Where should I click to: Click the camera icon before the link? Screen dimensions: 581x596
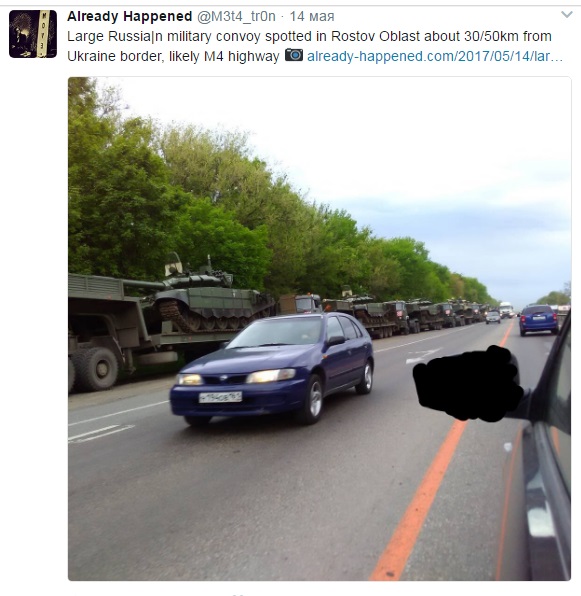pyautogui.click(x=294, y=55)
